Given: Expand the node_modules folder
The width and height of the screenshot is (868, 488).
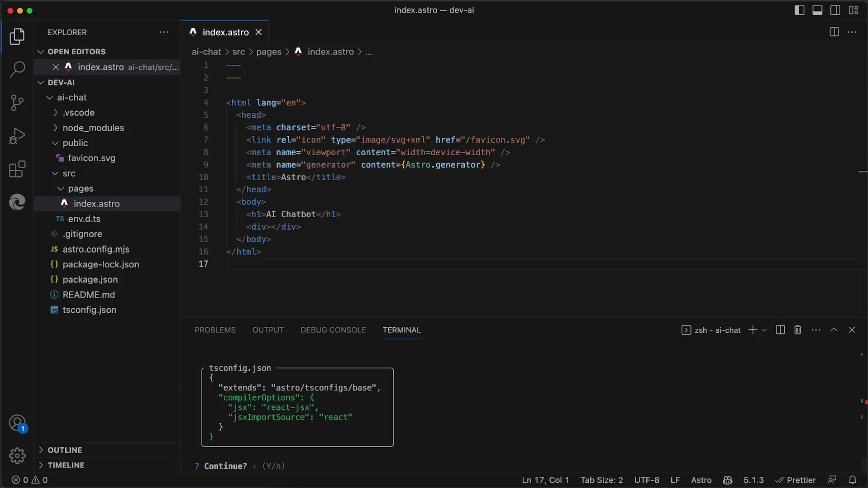Looking at the screenshot, I should point(107,128).
